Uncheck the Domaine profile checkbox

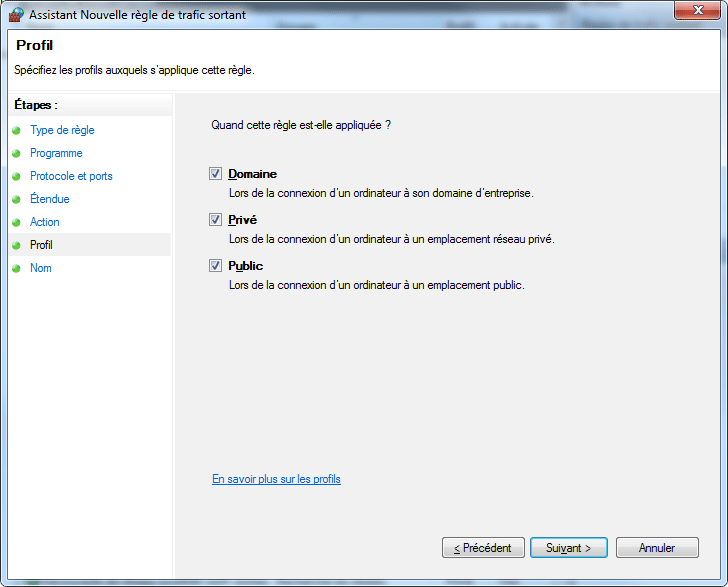215,174
